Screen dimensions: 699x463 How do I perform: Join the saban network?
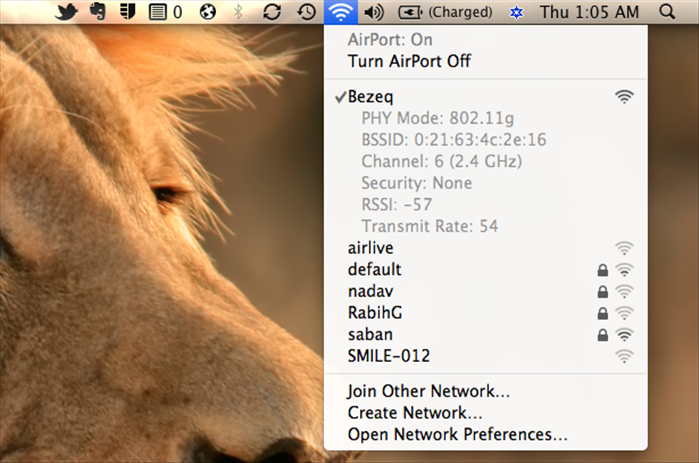[x=486, y=334]
